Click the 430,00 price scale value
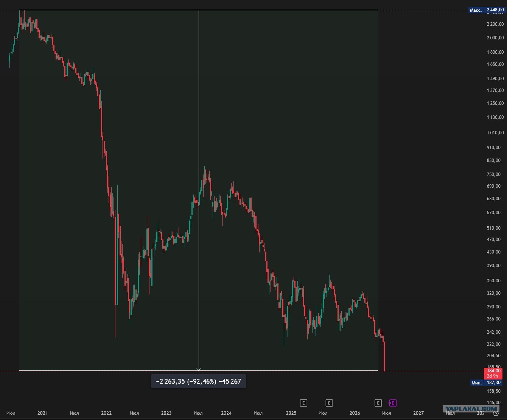This screenshot has height=420, width=507. (x=494, y=252)
